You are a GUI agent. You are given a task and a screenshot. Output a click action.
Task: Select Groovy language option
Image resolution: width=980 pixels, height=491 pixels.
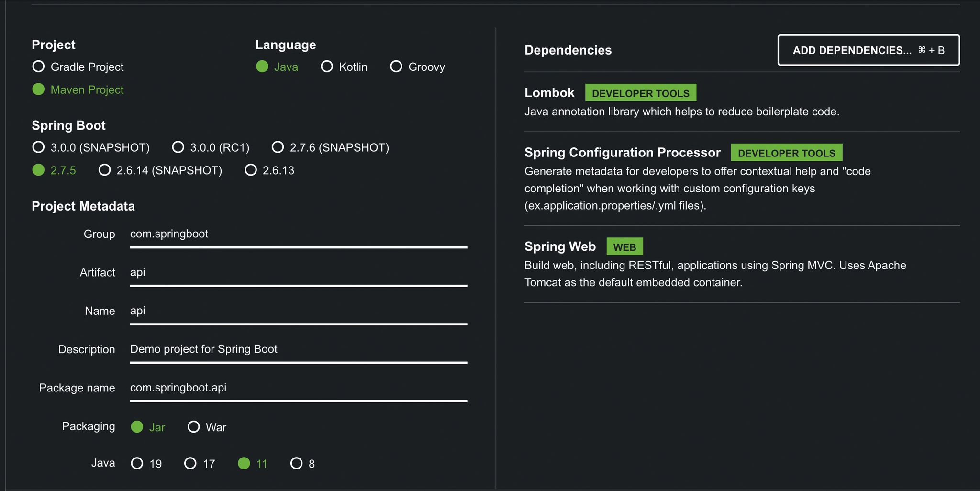click(x=396, y=67)
